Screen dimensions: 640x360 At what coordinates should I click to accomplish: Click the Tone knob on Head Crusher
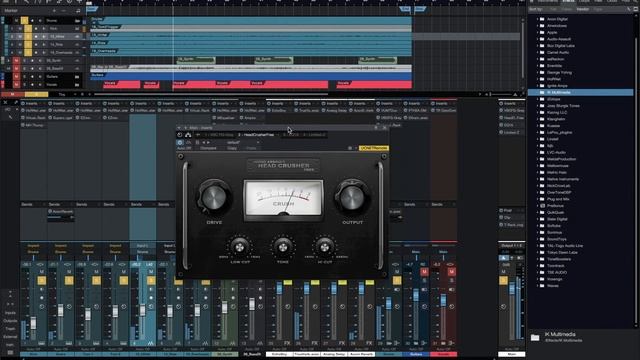tap(282, 247)
